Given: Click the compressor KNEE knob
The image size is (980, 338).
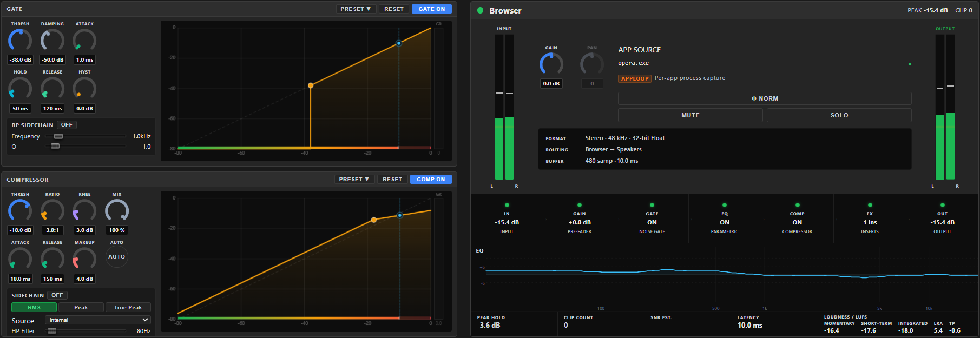Looking at the screenshot, I should [x=84, y=210].
